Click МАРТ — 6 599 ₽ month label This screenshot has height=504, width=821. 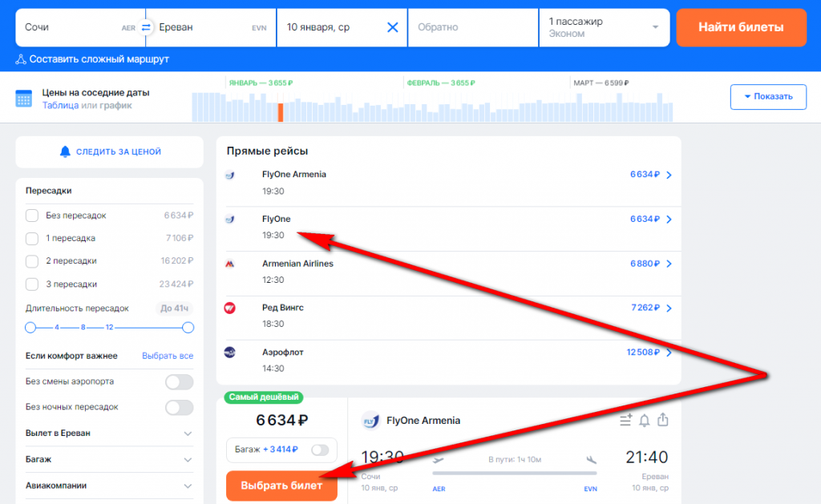(601, 83)
